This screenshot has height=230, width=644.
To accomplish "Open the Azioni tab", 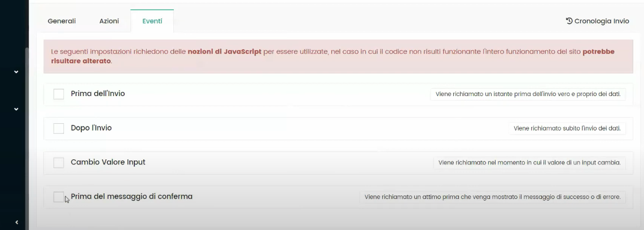I will (x=109, y=21).
